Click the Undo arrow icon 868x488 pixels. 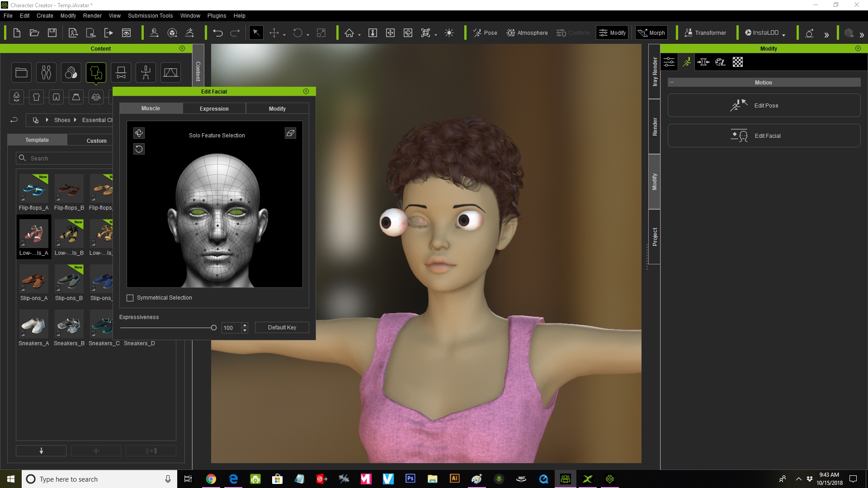[217, 33]
